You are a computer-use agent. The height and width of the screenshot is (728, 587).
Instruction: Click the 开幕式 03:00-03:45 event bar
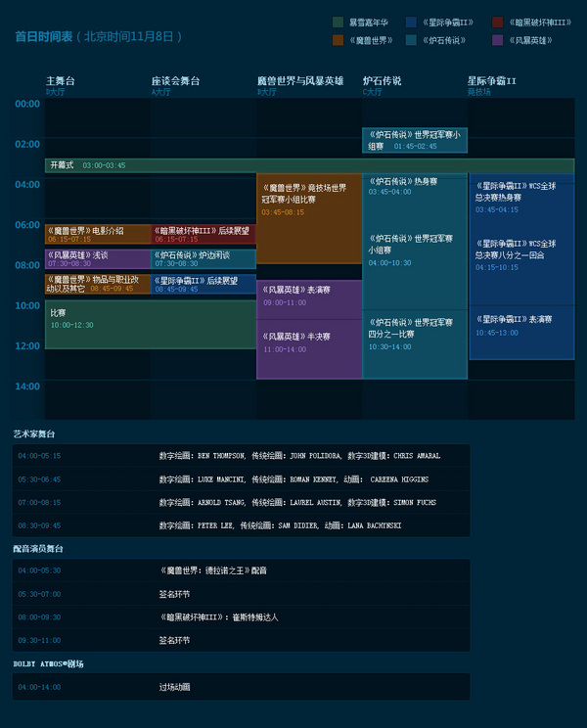pyautogui.click(x=309, y=165)
